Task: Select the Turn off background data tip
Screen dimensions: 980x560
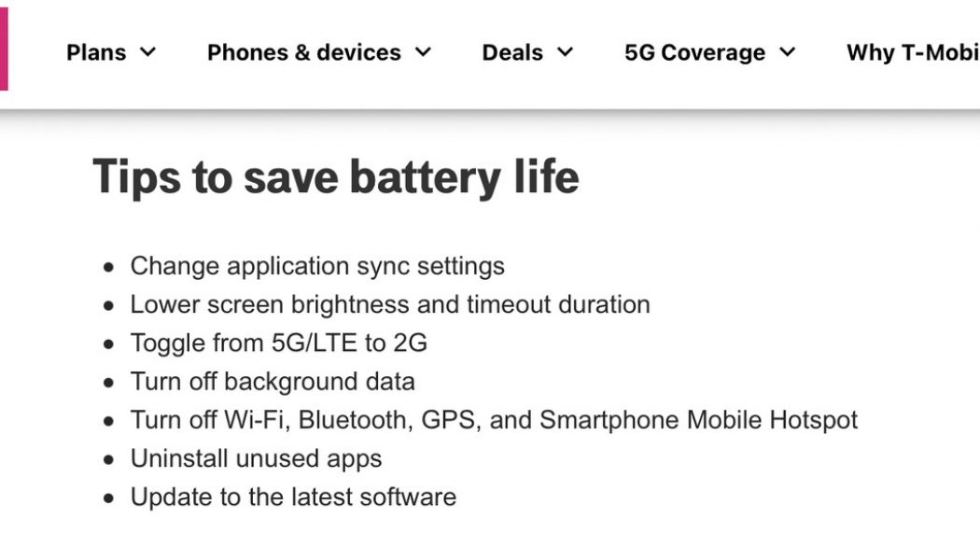Action: point(274,382)
